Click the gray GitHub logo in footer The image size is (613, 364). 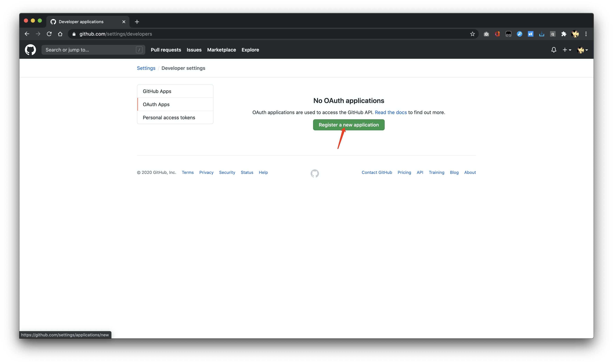click(315, 173)
